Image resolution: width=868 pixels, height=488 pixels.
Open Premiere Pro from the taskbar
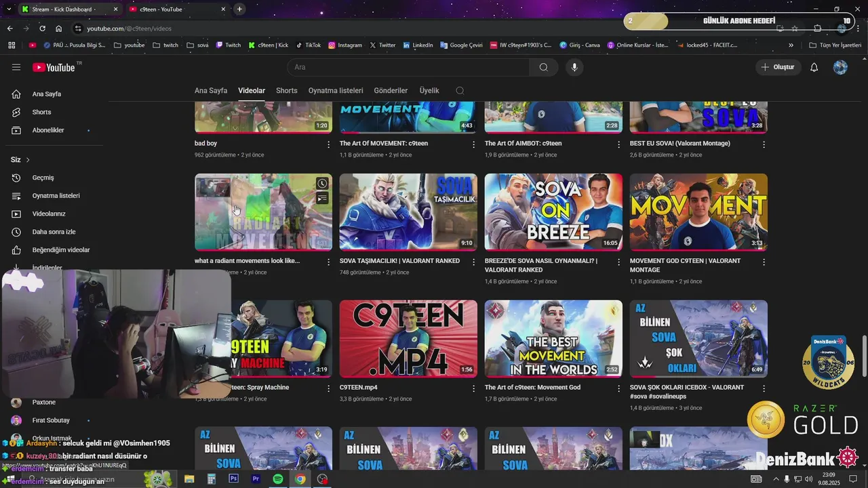[256, 479]
